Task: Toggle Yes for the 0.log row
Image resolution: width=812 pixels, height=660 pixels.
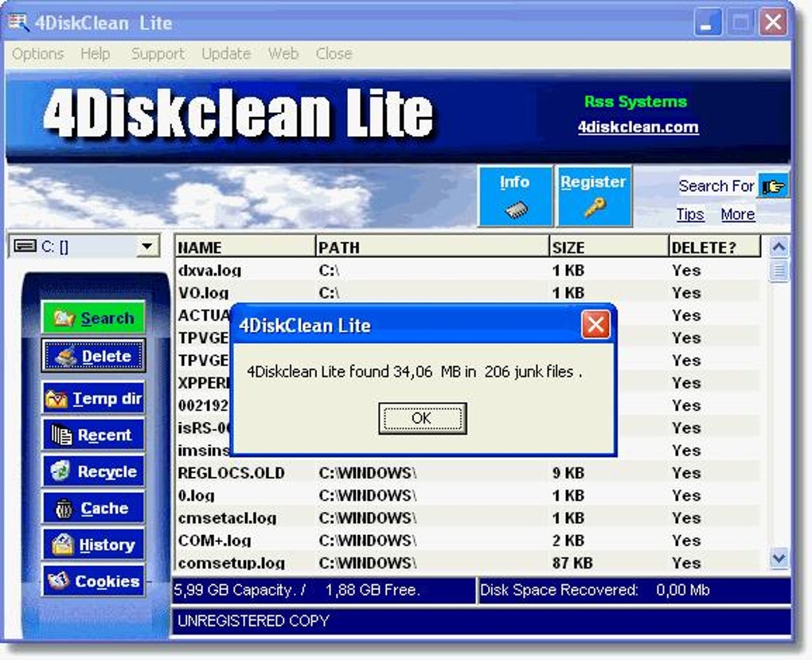Action: pyautogui.click(x=686, y=495)
